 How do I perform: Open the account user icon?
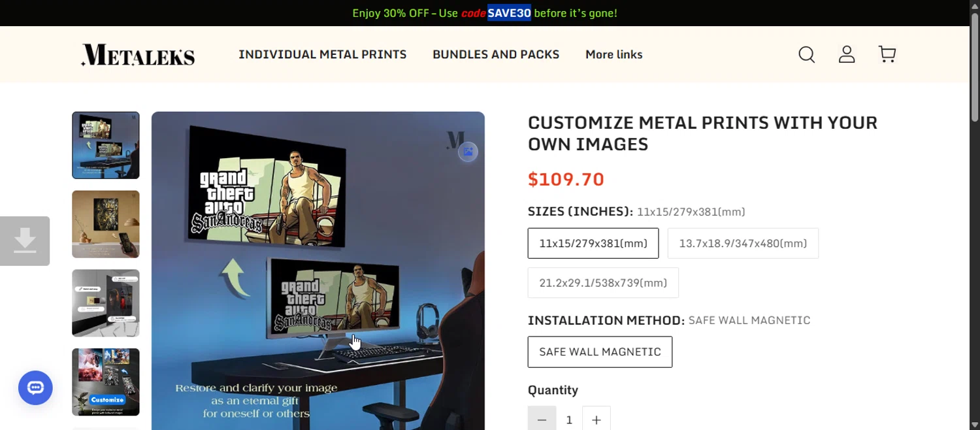[847, 54]
